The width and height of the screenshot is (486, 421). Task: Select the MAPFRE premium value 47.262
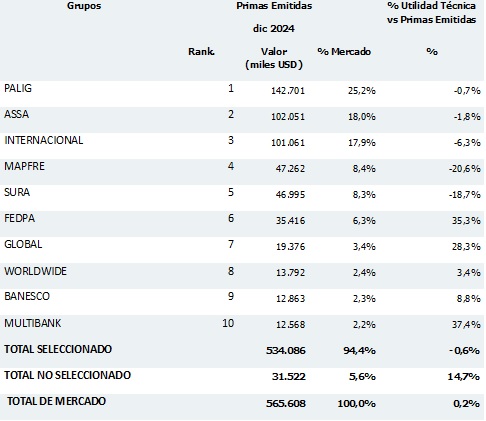point(290,168)
